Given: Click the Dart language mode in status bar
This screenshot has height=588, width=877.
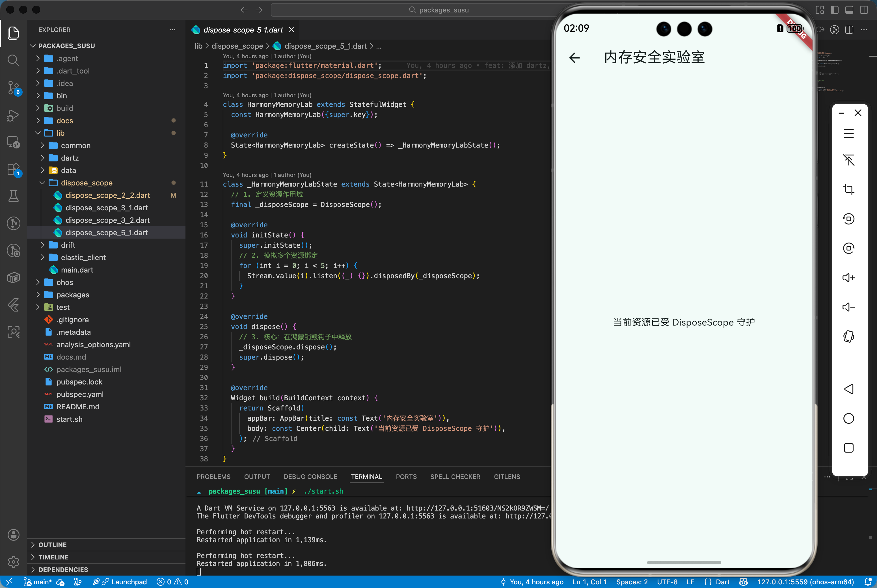Looking at the screenshot, I should [x=722, y=581].
